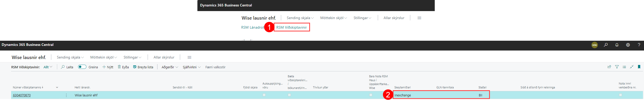644x100 pixels.
Task: Expand Stillingar menu in lower bar
Action: pyautogui.click(x=132, y=57)
